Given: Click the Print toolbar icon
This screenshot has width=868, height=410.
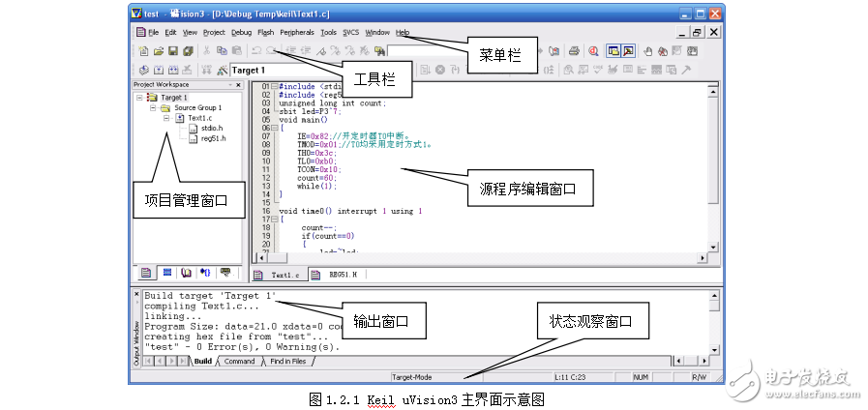Looking at the screenshot, I should tap(573, 50).
